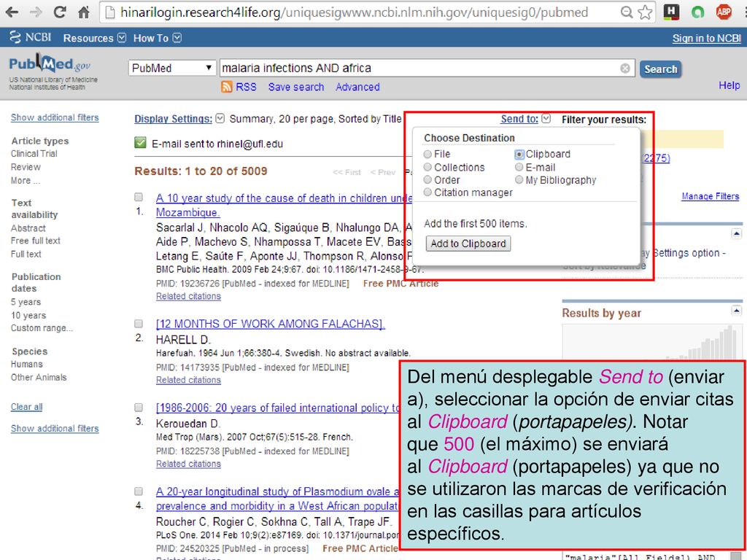Viewport: 747px width, 560px height.
Task: Select the My Bibliography radio button
Action: click(x=519, y=179)
